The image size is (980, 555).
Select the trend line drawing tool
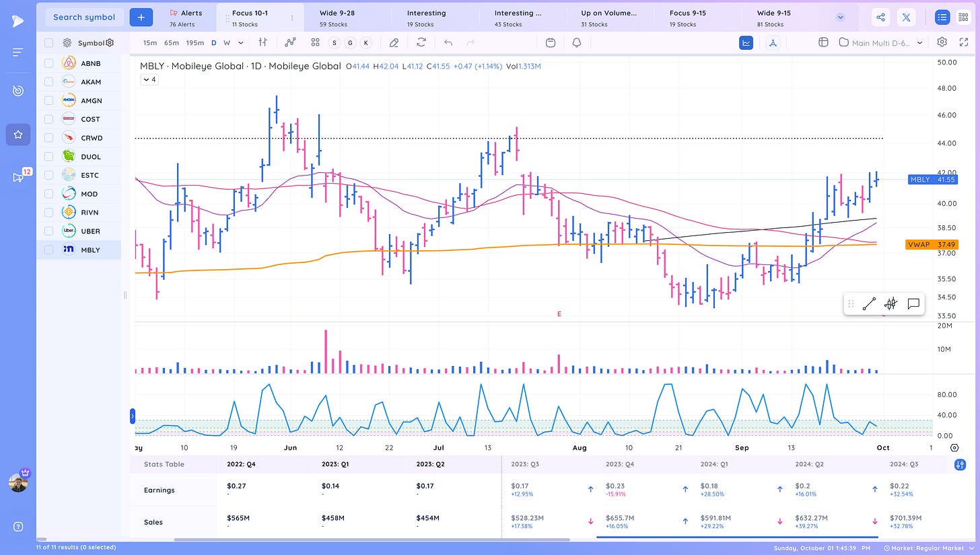[869, 303]
